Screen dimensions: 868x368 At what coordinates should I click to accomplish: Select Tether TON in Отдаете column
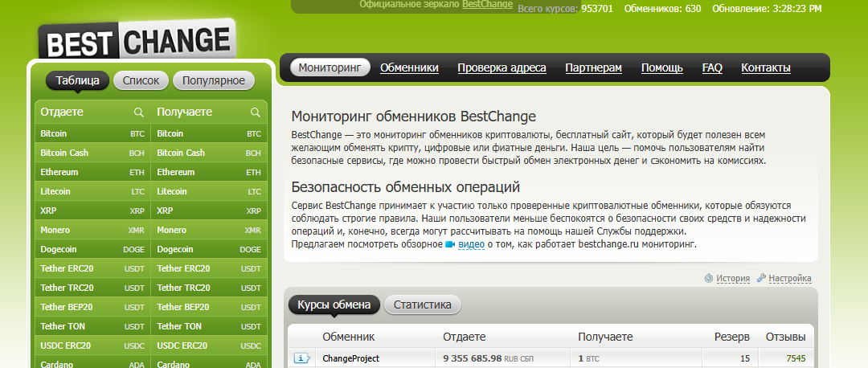tap(92, 326)
